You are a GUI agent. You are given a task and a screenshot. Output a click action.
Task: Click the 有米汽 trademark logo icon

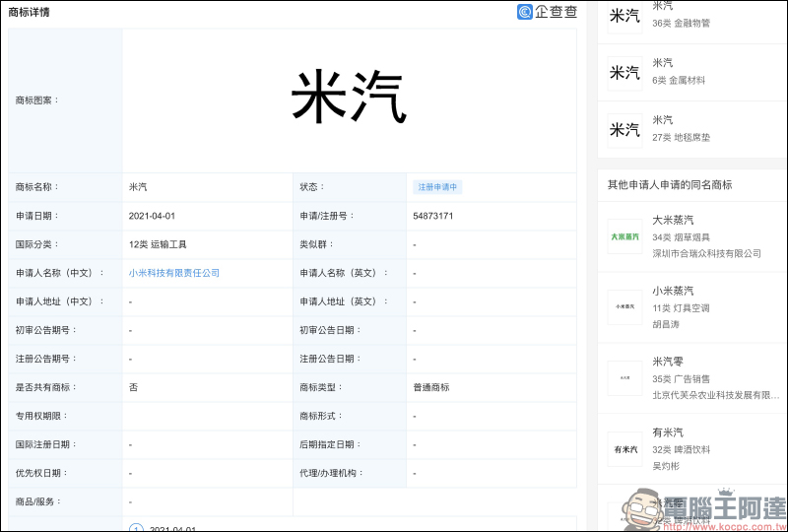pos(624,449)
